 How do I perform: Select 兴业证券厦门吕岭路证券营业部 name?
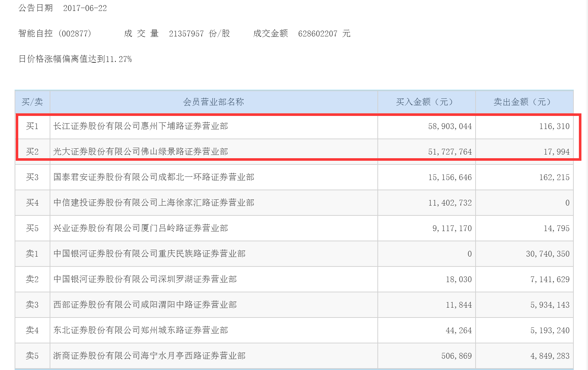click(141, 228)
